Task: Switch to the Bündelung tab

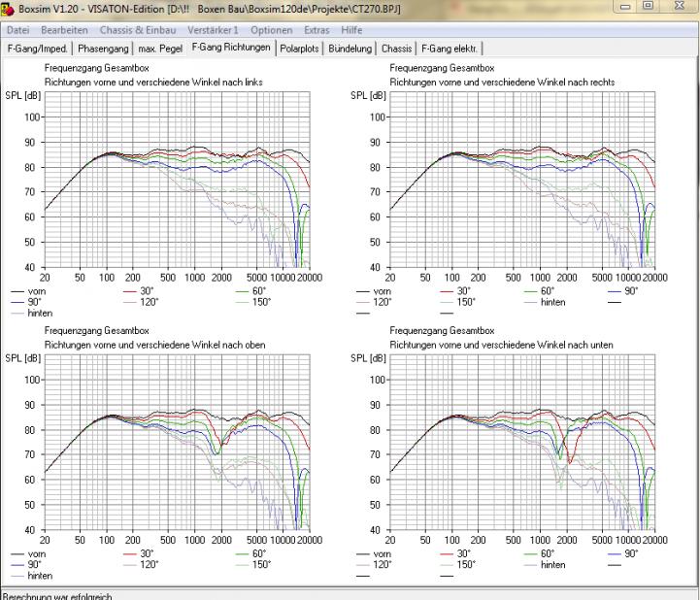Action: pyautogui.click(x=350, y=49)
